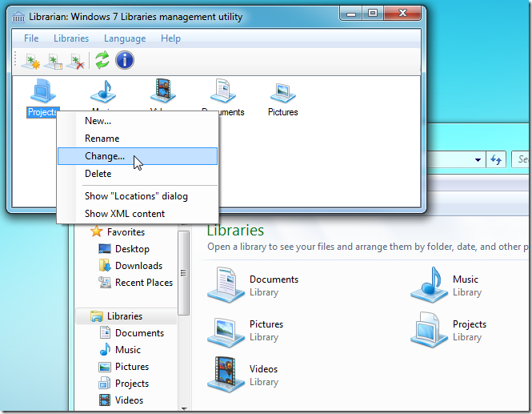Choose Show XML content
The width and height of the screenshot is (532, 414).
pyautogui.click(x=138, y=214)
